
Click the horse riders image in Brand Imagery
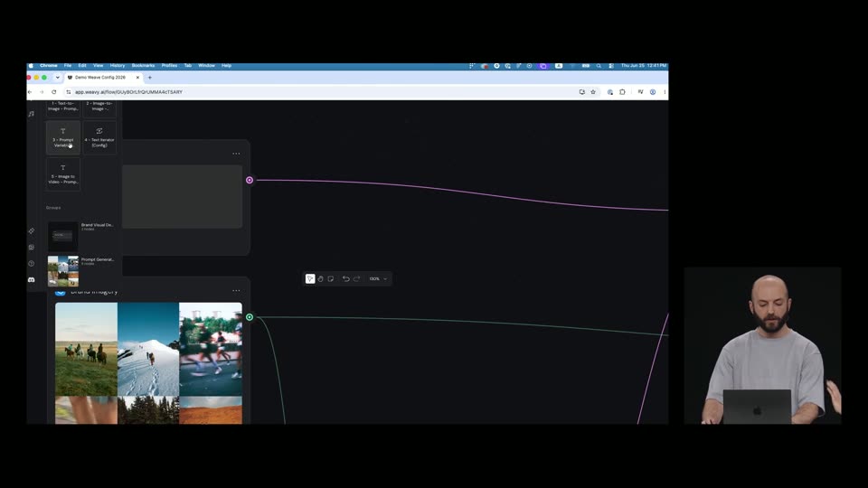click(x=87, y=349)
